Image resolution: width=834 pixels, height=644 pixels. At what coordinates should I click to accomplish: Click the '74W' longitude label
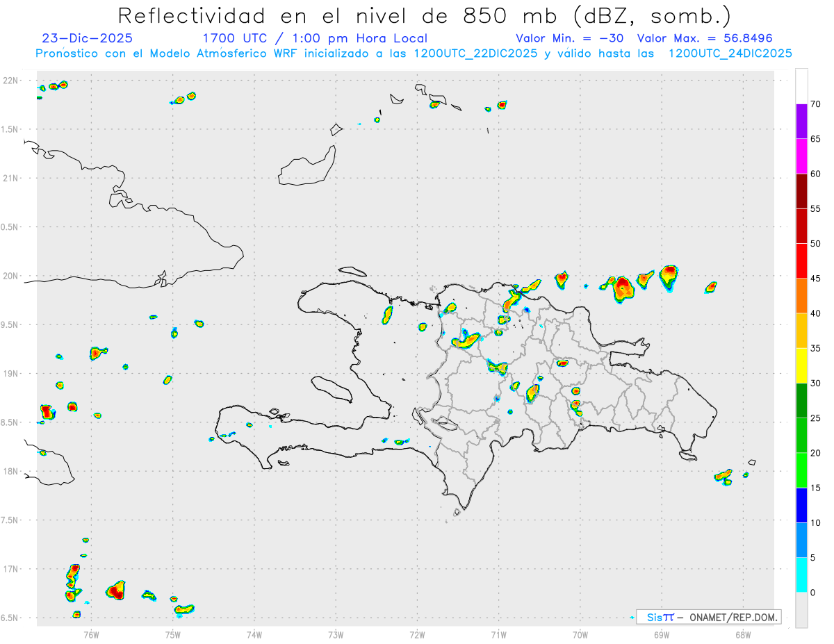[x=254, y=634]
